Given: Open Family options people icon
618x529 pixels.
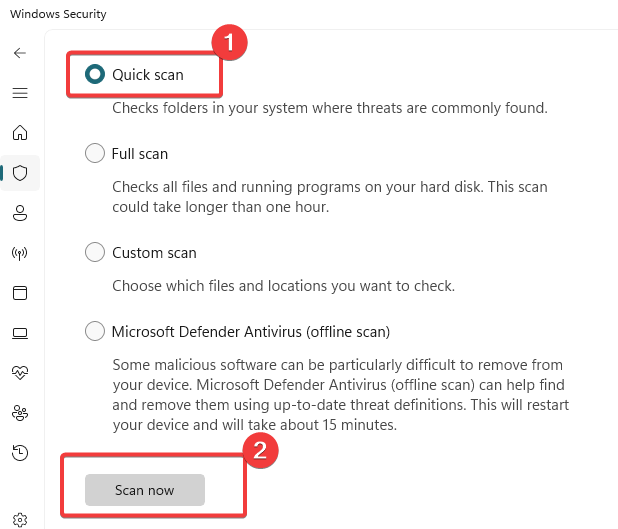Looking at the screenshot, I should (x=20, y=413).
